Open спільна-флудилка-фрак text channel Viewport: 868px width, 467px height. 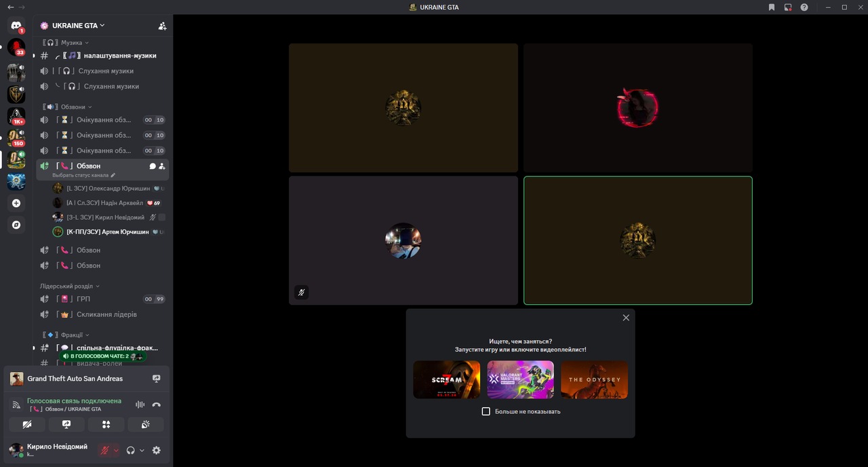[x=102, y=348]
